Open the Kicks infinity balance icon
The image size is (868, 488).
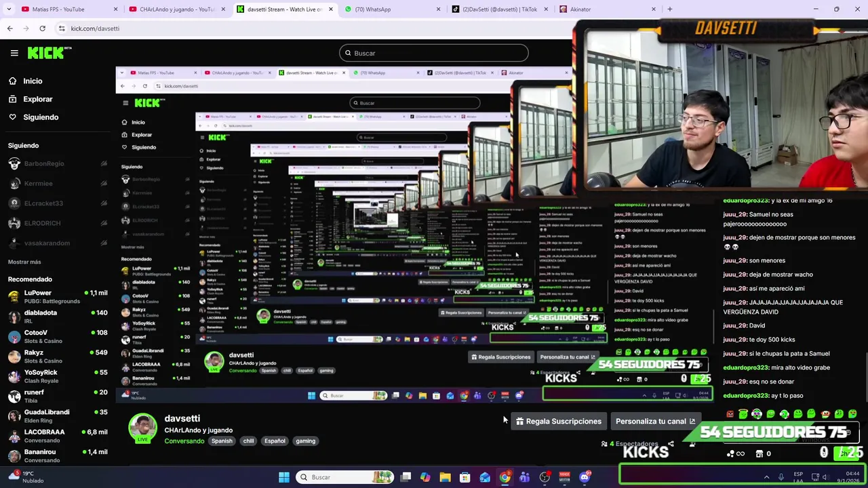point(736,453)
